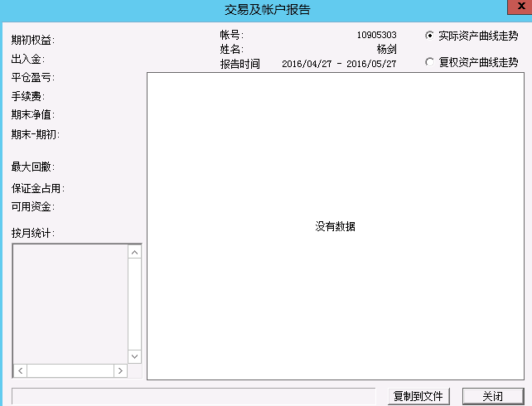
Task: Click the horizontal scrollbar track in 按月统计 list
Action: (70, 370)
